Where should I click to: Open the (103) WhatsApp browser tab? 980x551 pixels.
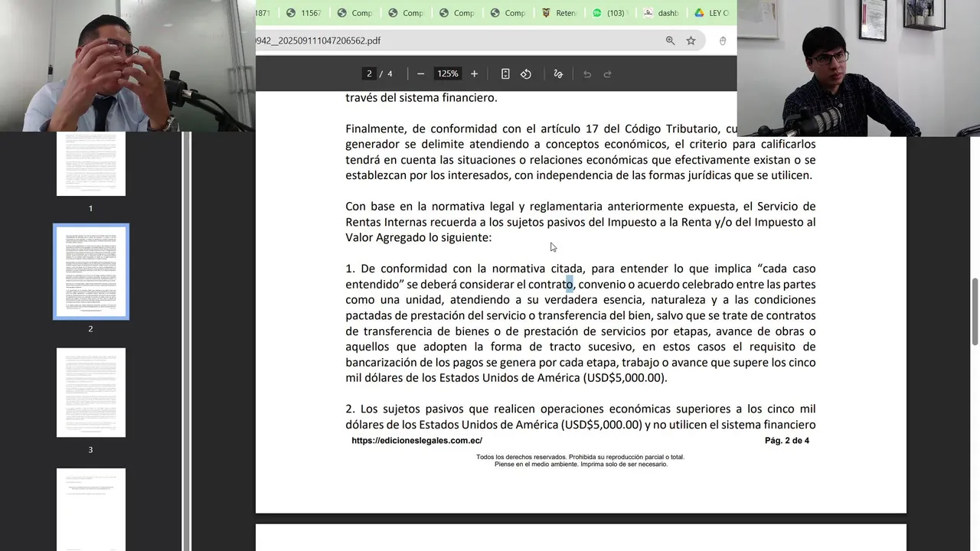[609, 13]
